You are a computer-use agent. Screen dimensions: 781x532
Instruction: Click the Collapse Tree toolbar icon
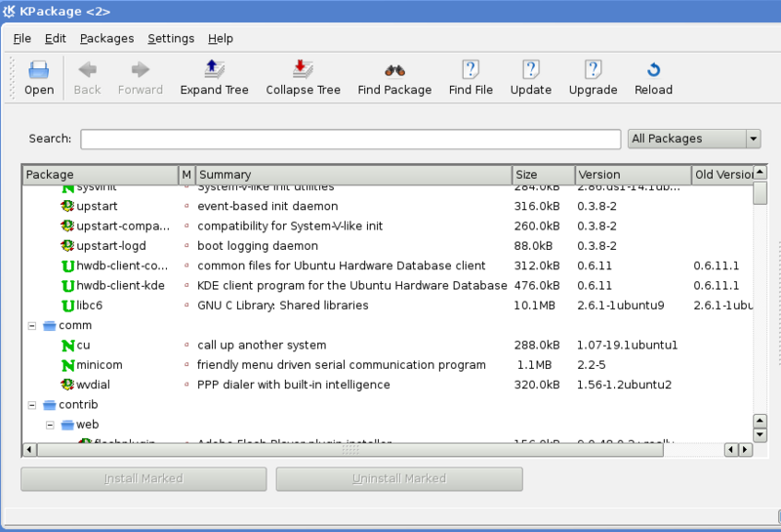[x=303, y=69]
